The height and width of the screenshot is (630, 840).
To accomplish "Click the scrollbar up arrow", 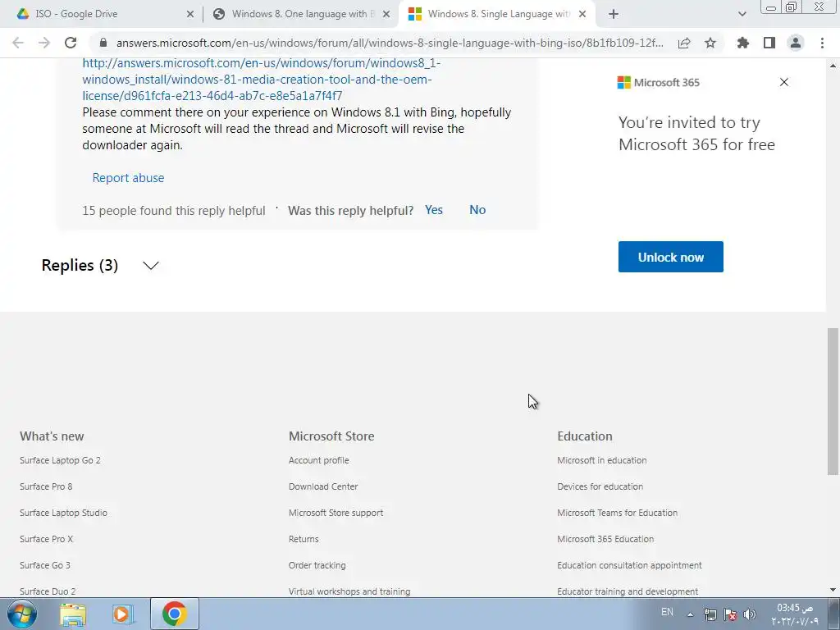I will tap(833, 66).
